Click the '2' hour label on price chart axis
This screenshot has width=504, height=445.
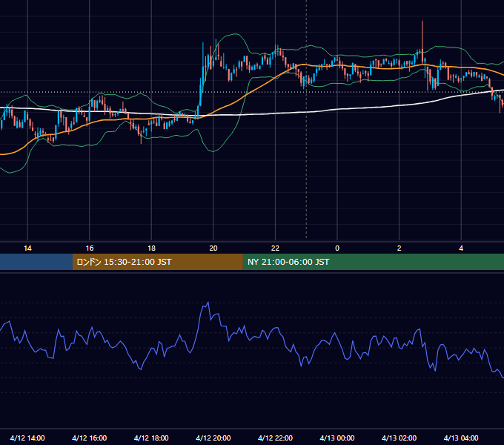click(399, 248)
